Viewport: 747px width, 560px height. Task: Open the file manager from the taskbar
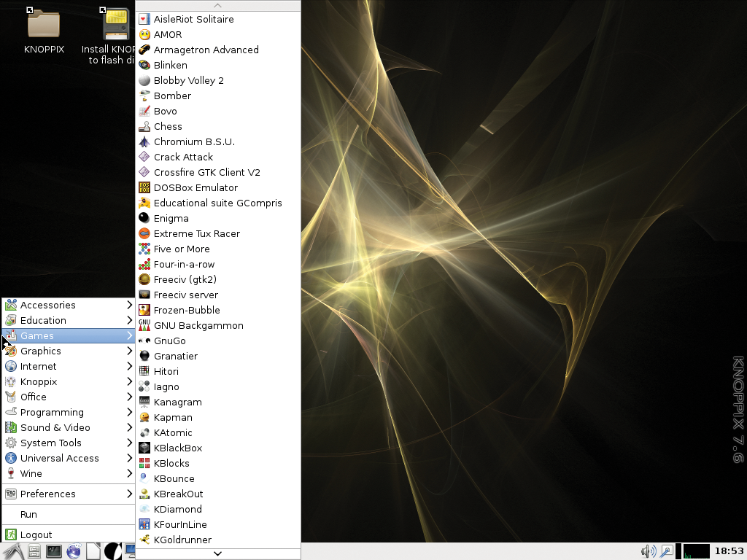pyautogui.click(x=34, y=551)
